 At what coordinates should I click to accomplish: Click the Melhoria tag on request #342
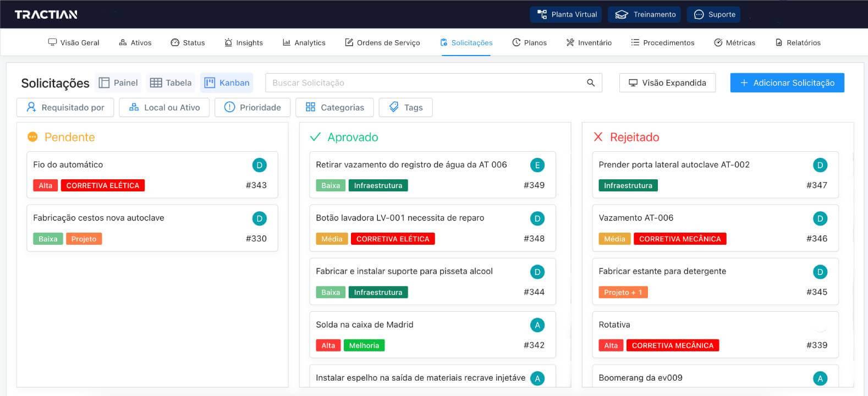pos(364,345)
